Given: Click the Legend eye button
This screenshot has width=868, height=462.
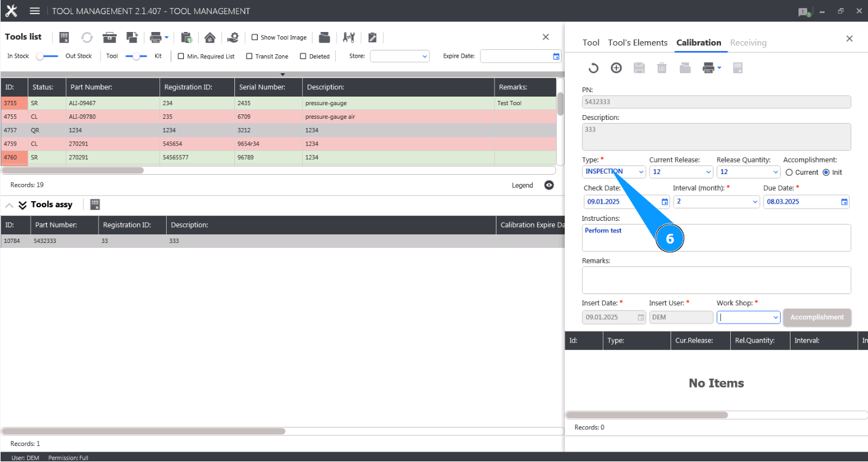Looking at the screenshot, I should (549, 185).
